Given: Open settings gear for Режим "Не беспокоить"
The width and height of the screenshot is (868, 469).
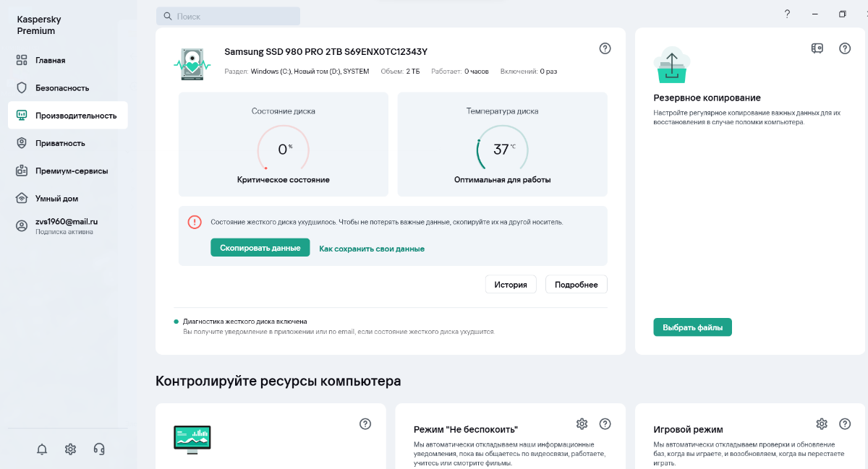Looking at the screenshot, I should (x=582, y=424).
